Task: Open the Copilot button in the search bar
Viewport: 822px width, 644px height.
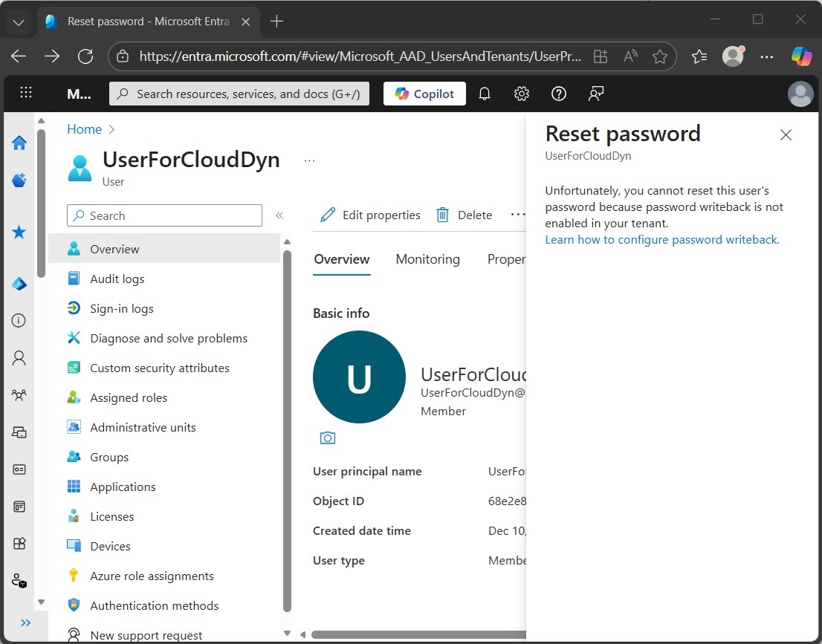Action: pyautogui.click(x=424, y=94)
